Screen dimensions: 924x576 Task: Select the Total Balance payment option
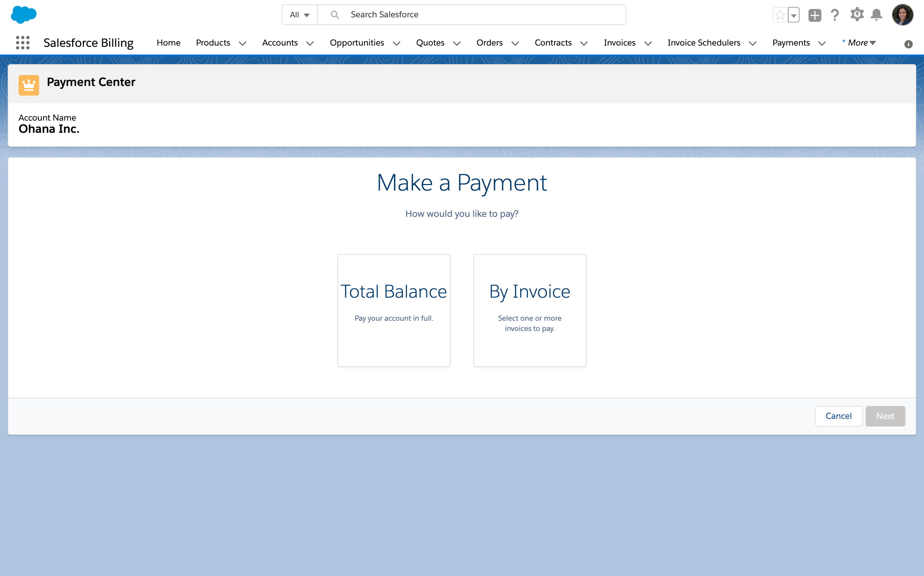pos(394,310)
